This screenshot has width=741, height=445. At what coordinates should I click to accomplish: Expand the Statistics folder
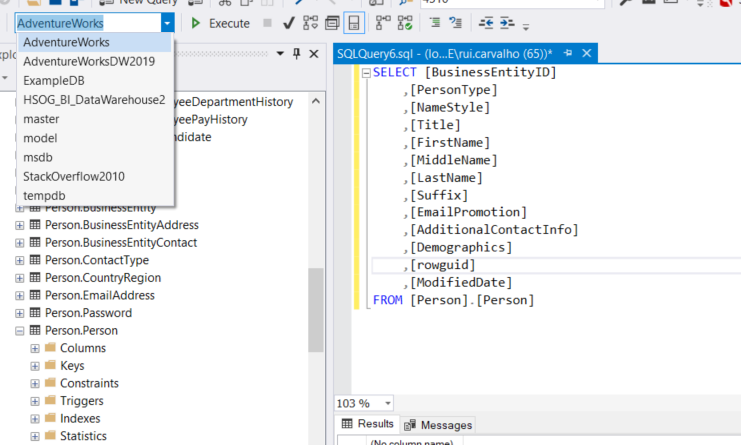[35, 436]
